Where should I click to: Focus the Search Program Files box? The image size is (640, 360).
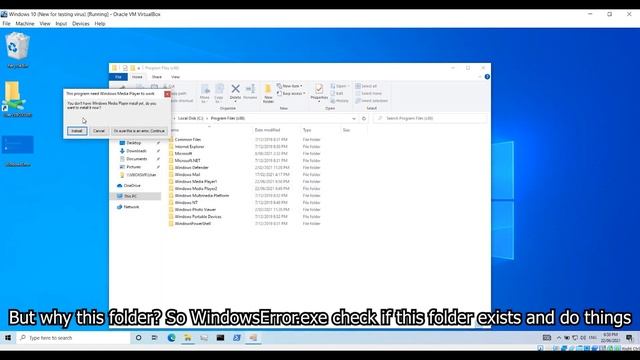431,118
